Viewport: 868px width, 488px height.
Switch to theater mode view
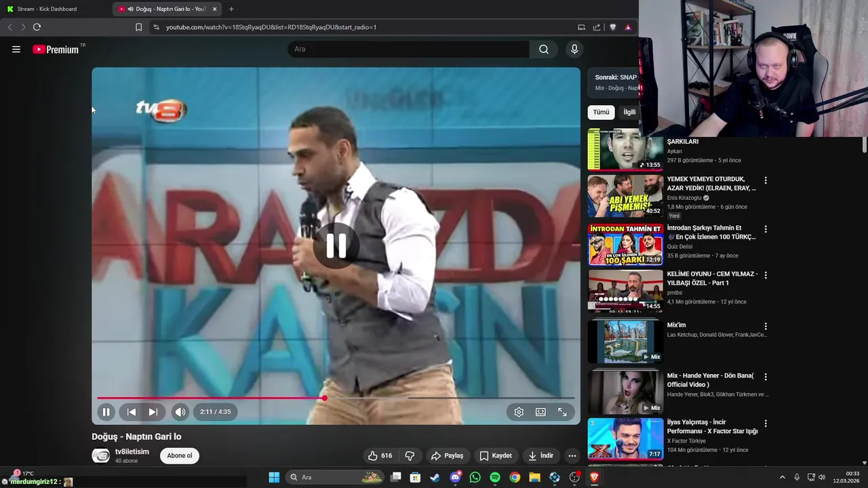pyautogui.click(x=540, y=412)
